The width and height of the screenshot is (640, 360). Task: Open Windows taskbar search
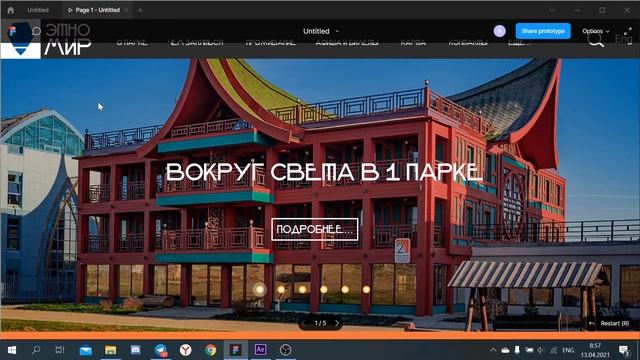click(36, 350)
